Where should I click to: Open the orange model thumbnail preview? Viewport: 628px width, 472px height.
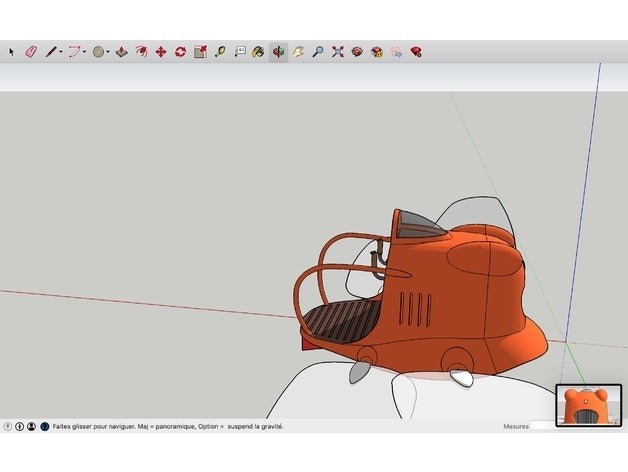point(588,405)
